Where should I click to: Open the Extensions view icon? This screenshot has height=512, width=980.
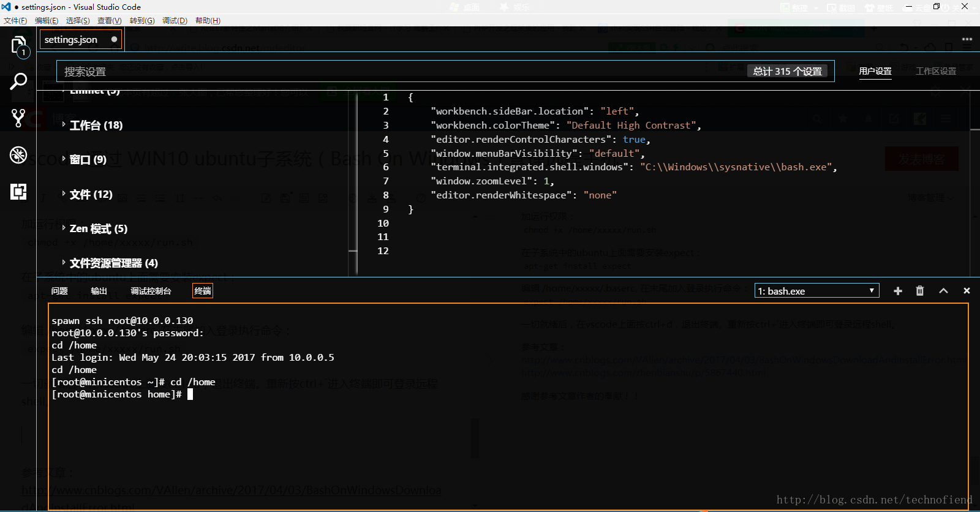coord(18,192)
